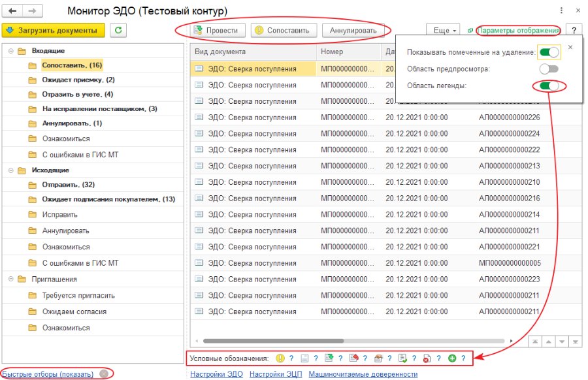Collapse the "Входящие" tree group

pos(11,51)
